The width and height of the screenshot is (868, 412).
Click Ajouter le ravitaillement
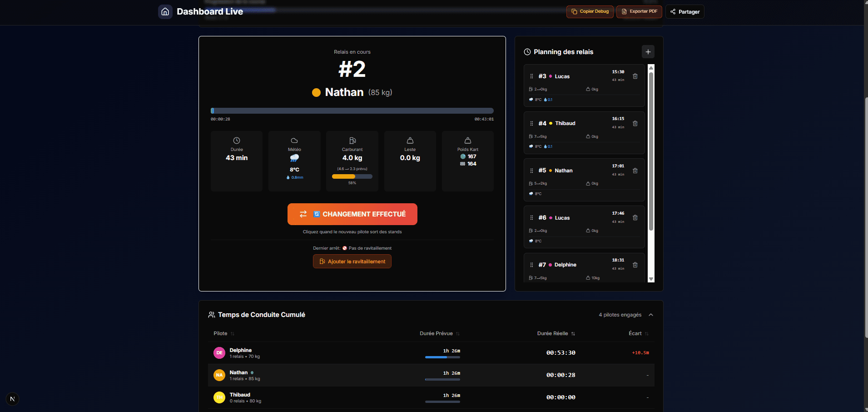[x=352, y=261]
